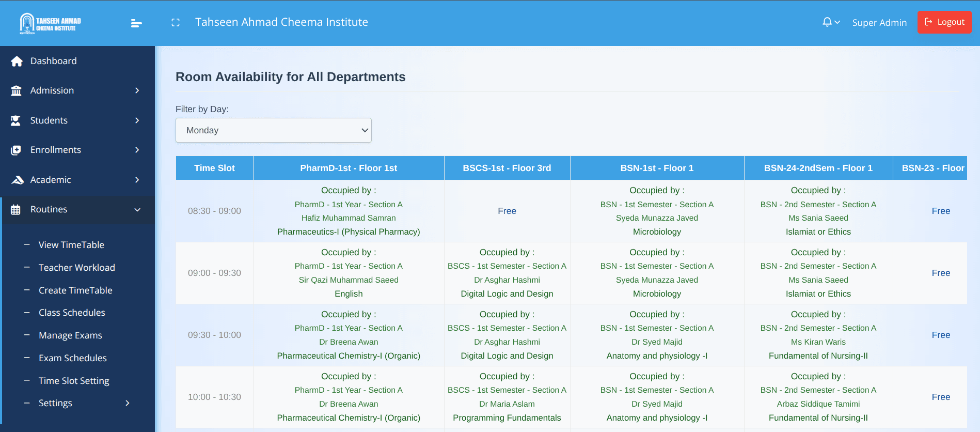Open the notifications bell icon
980x432 pixels.
[x=827, y=22]
